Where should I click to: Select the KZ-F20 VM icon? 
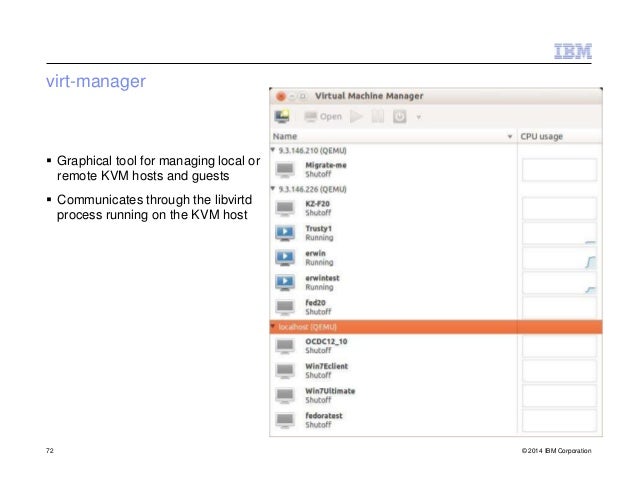pyautogui.click(x=285, y=208)
